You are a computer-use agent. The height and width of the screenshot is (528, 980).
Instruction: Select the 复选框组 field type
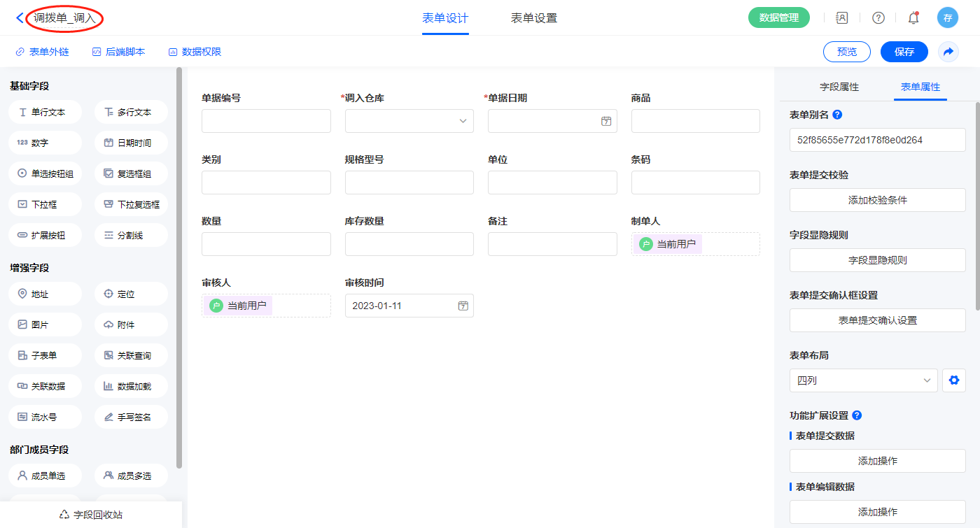(131, 173)
